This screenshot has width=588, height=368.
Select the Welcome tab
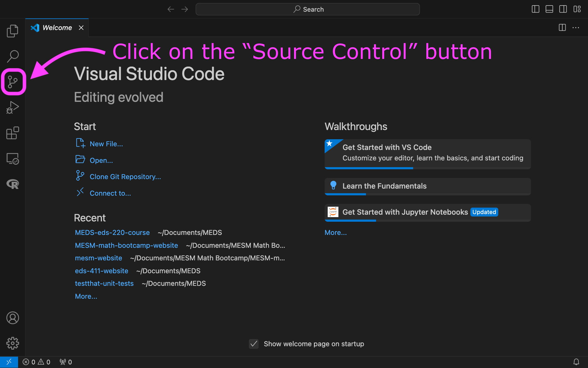(x=57, y=28)
